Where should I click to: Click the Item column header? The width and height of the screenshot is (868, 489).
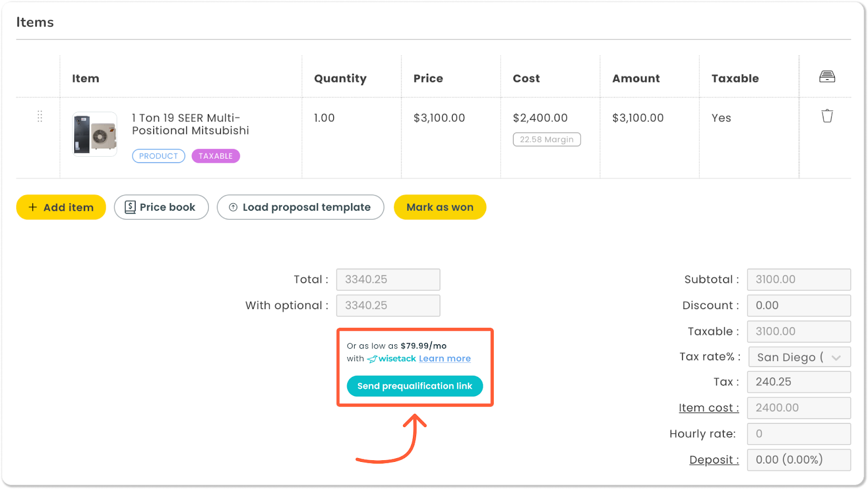pos(86,79)
